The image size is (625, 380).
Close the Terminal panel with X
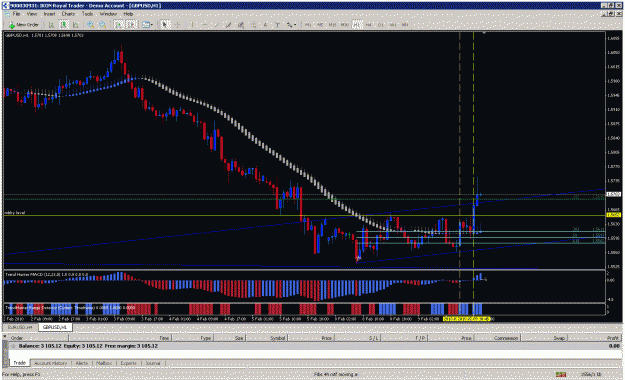(5, 337)
